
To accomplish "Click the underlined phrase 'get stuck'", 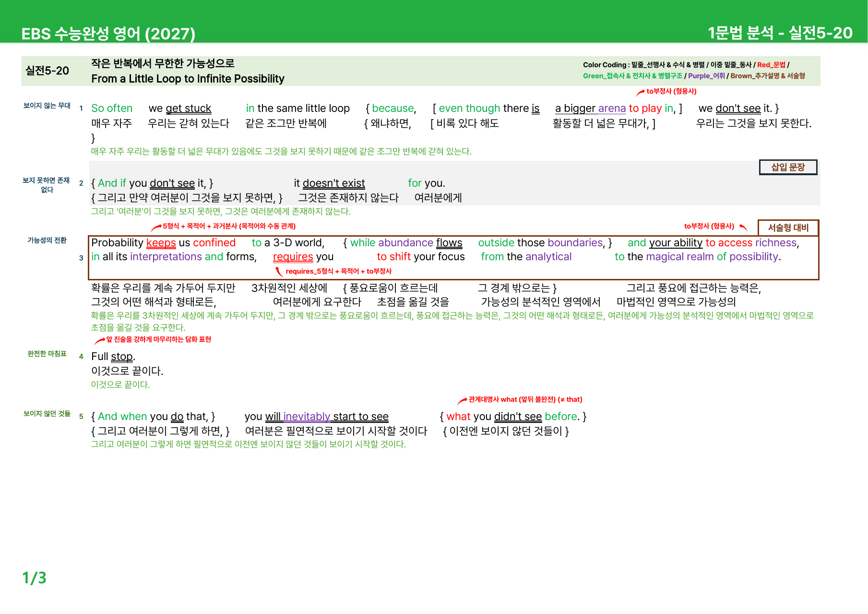I will [x=189, y=108].
